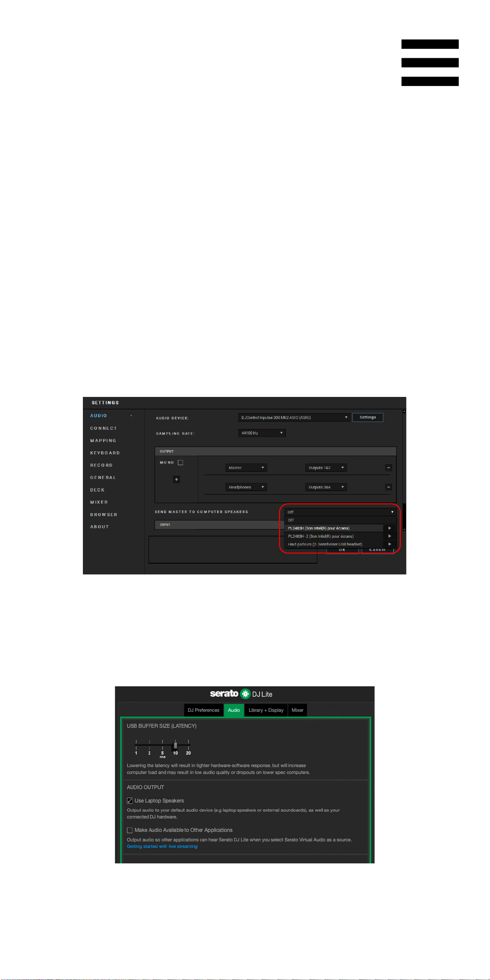Open the RECORD settings section
Image resolution: width=490 pixels, height=980 pixels.
(x=101, y=465)
